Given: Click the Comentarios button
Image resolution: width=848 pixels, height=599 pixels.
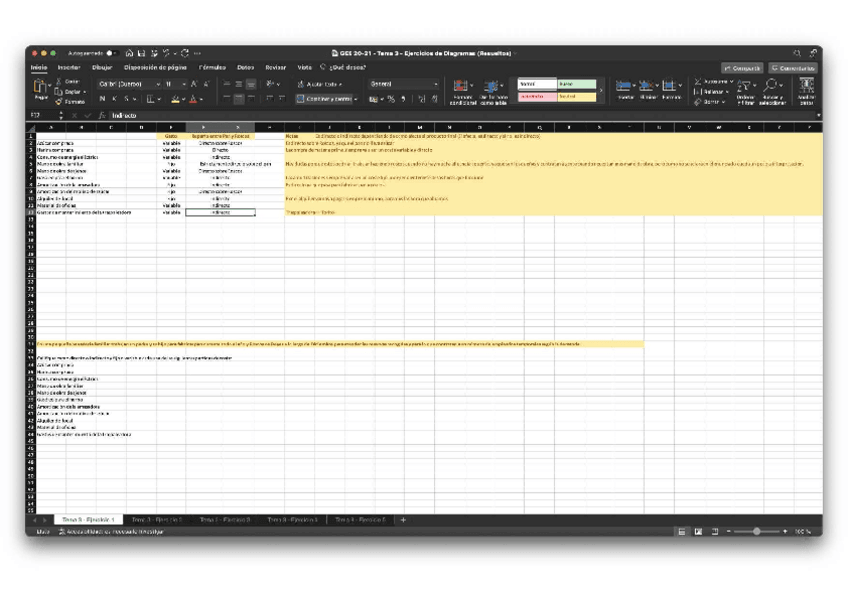Looking at the screenshot, I should pyautogui.click(x=793, y=67).
